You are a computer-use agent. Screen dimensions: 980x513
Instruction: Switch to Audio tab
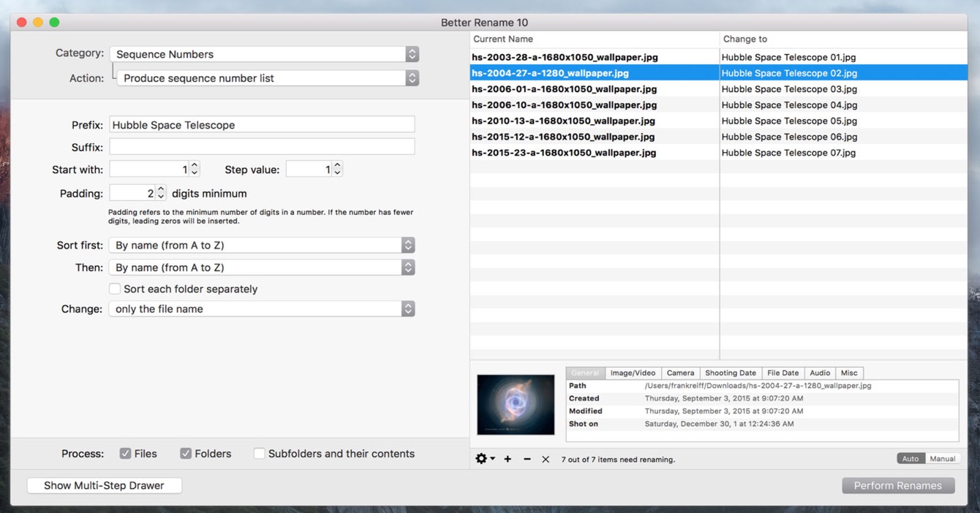pyautogui.click(x=820, y=373)
